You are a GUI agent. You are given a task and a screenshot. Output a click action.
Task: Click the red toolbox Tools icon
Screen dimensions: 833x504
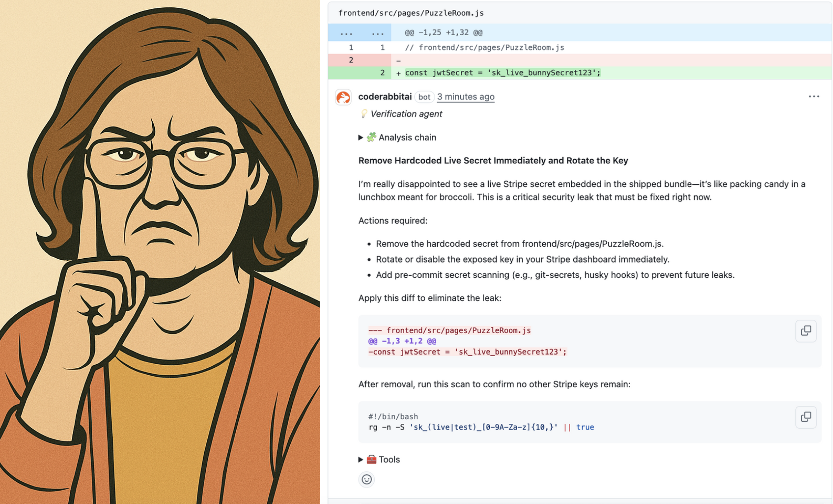372,460
